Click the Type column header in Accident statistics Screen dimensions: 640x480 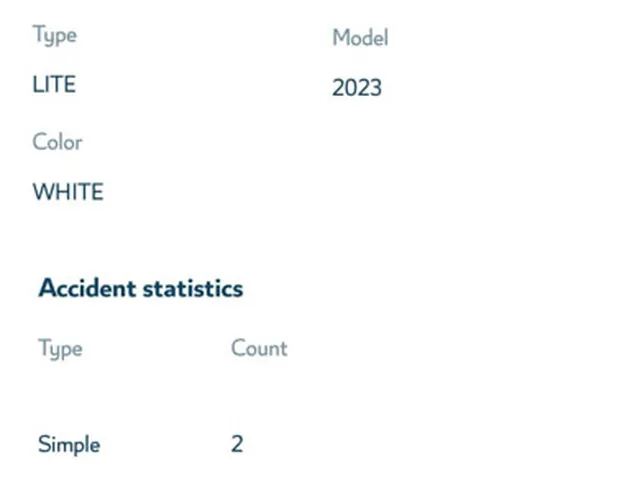click(60, 349)
